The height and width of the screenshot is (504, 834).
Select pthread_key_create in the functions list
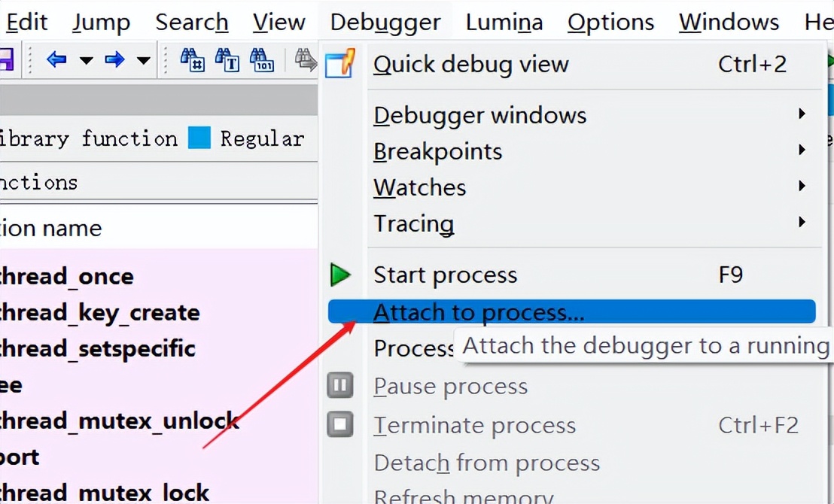[100, 312]
